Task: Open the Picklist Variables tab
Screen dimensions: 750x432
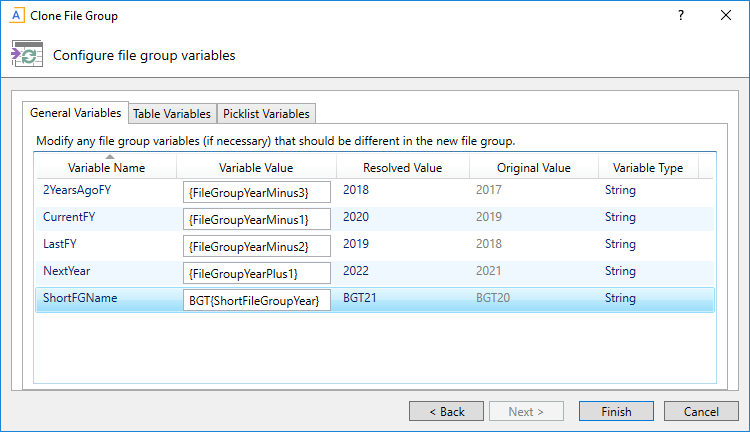Action: [x=267, y=114]
